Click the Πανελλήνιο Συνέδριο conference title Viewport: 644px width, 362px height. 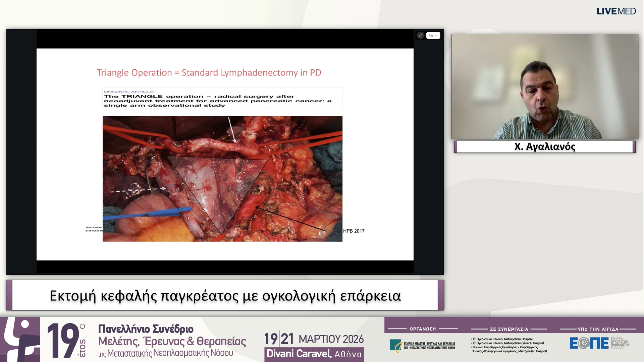pos(146,329)
